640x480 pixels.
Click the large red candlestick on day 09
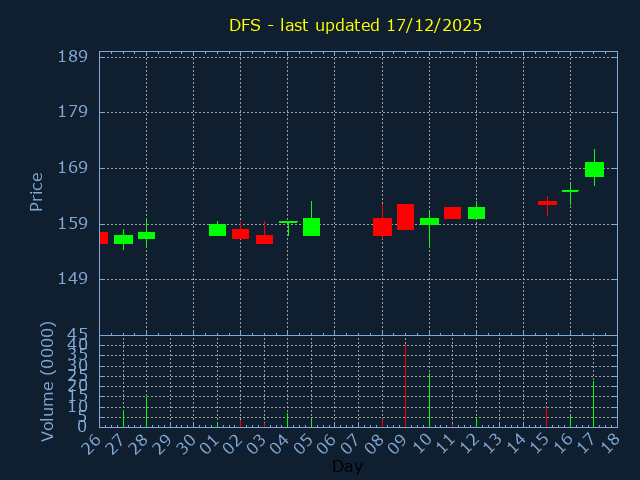pos(405,217)
